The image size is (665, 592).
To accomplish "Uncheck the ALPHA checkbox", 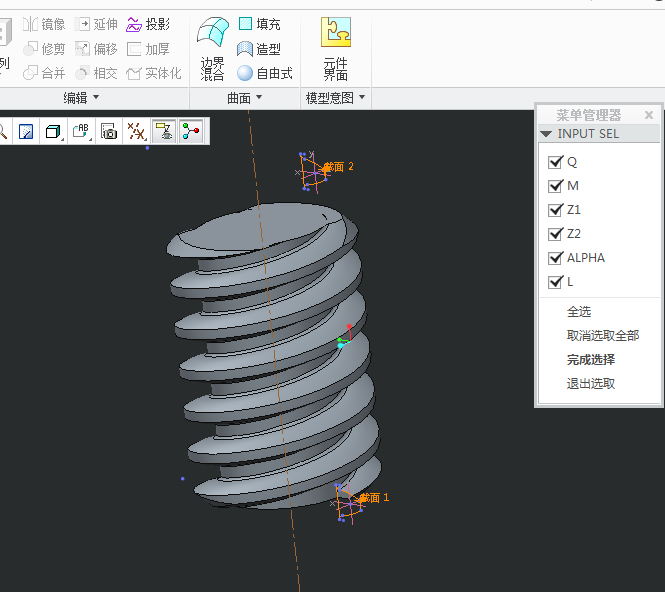I will point(555,257).
